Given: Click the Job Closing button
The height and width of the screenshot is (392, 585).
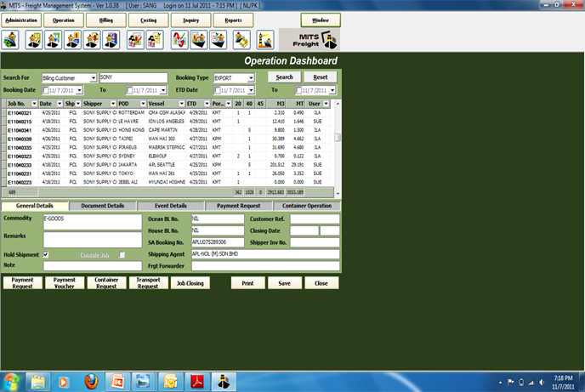Looking at the screenshot, I should [189, 282].
